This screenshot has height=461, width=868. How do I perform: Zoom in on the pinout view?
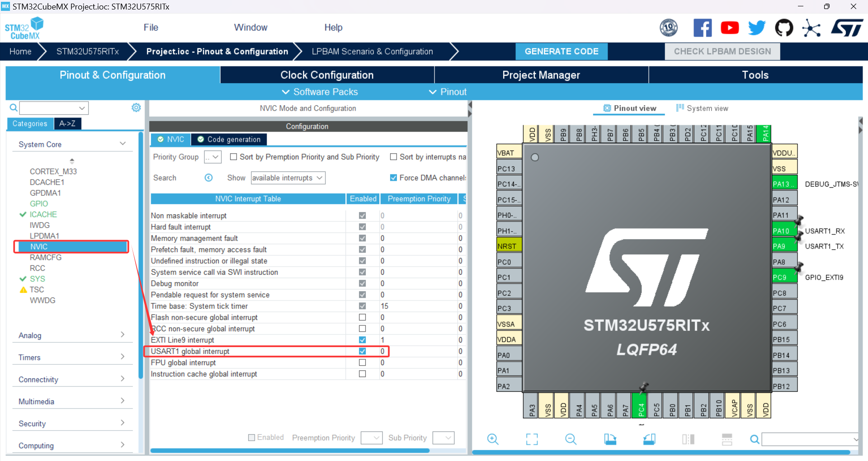(x=493, y=439)
